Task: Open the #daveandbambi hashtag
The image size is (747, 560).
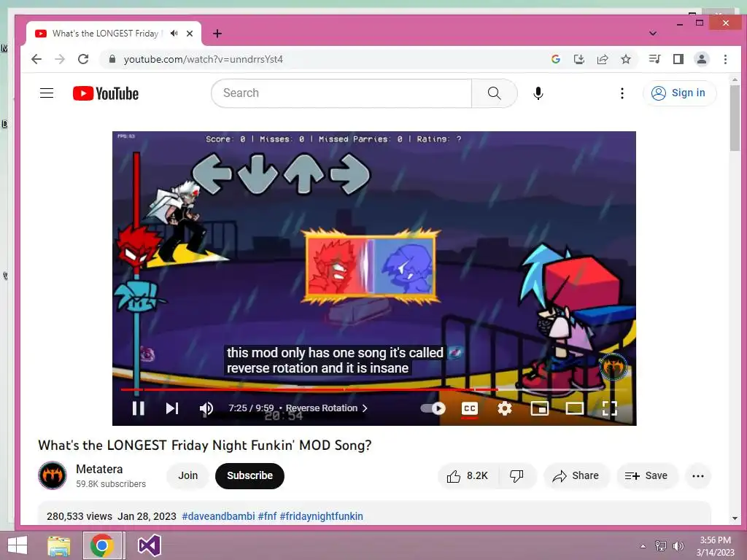Action: point(218,516)
